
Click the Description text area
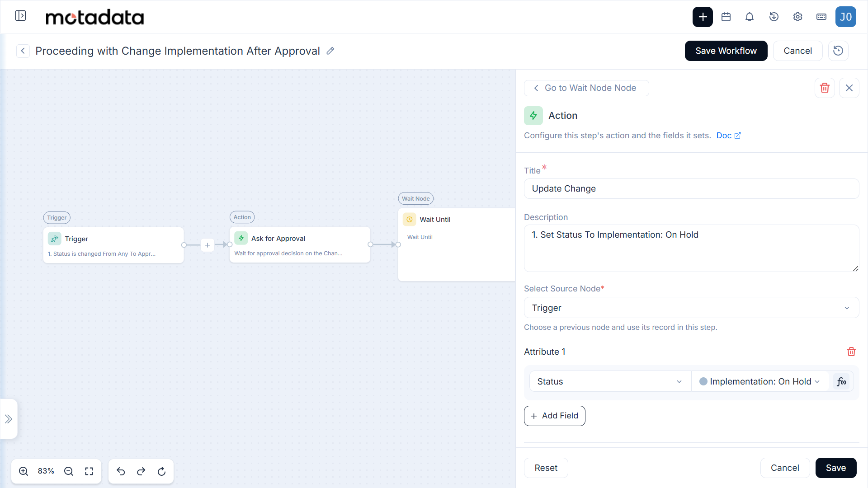click(691, 248)
